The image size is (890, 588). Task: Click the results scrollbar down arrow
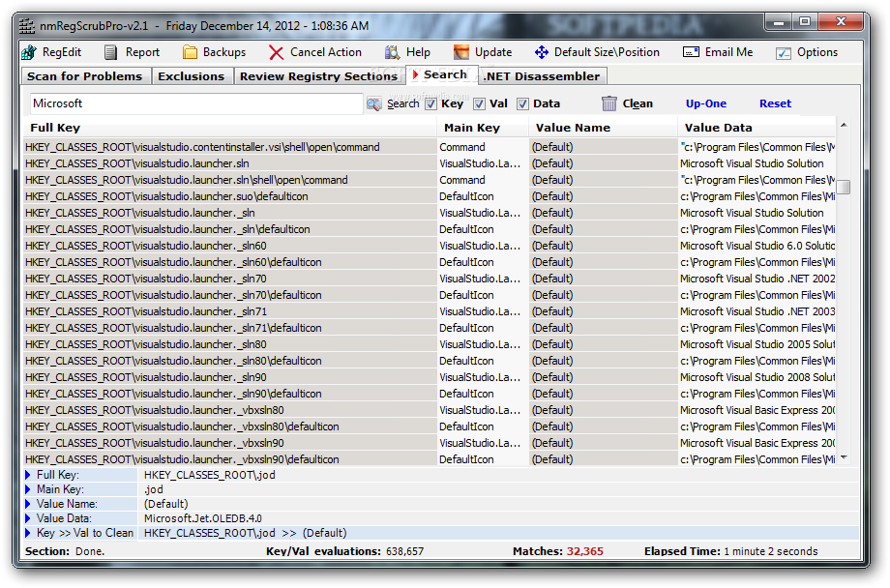point(844,457)
